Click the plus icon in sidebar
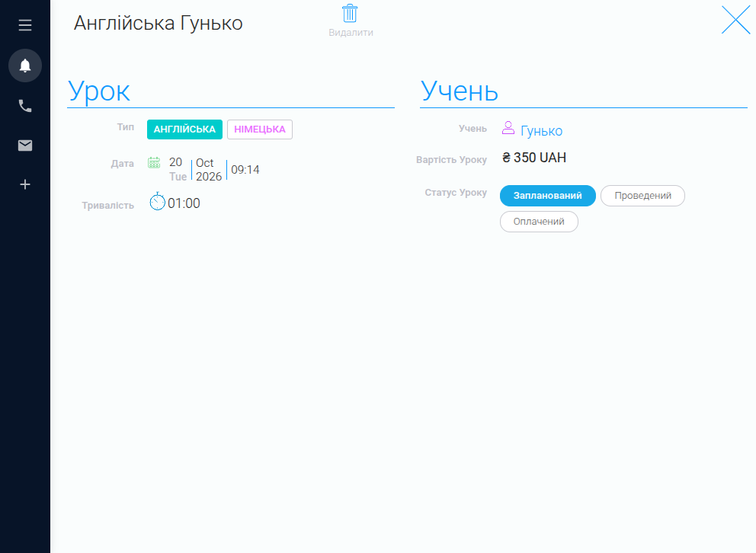The image size is (756, 553). tap(25, 184)
